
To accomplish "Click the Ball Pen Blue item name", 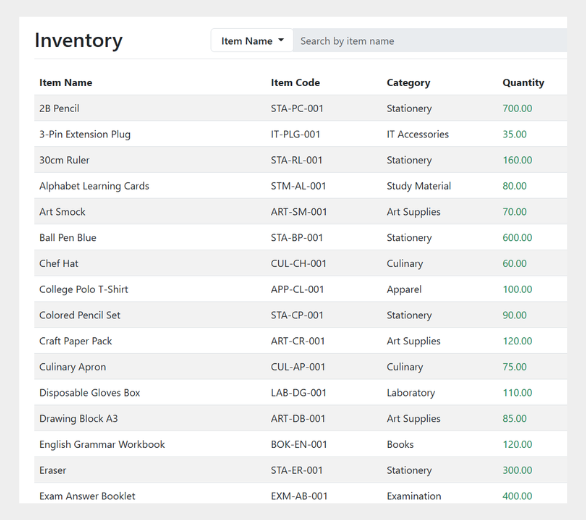I will pos(68,237).
